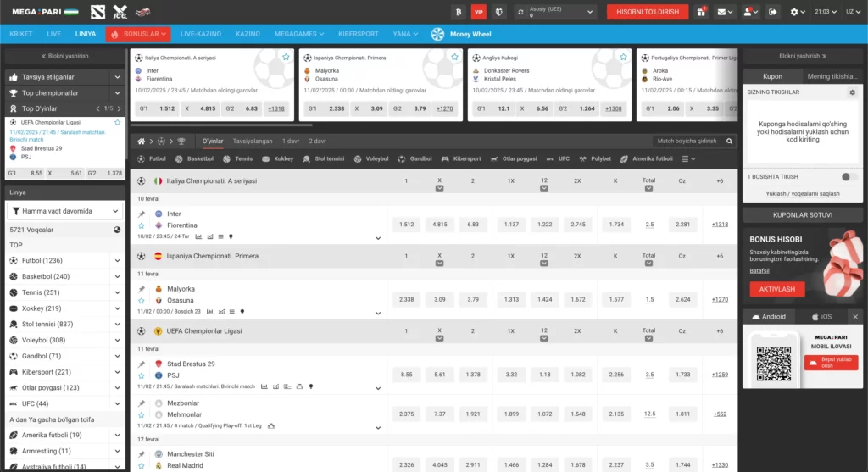Open statistics chart icon for Inter match
This screenshot has width=868, height=472.
[198, 236]
